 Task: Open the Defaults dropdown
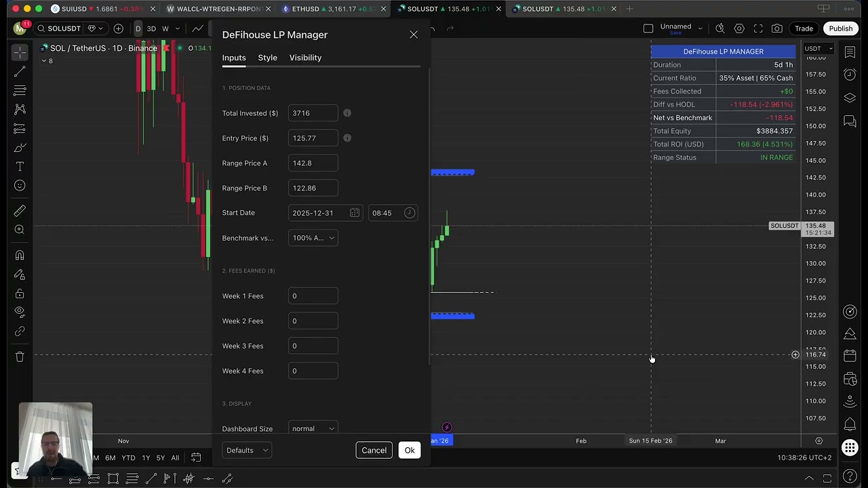click(x=247, y=450)
